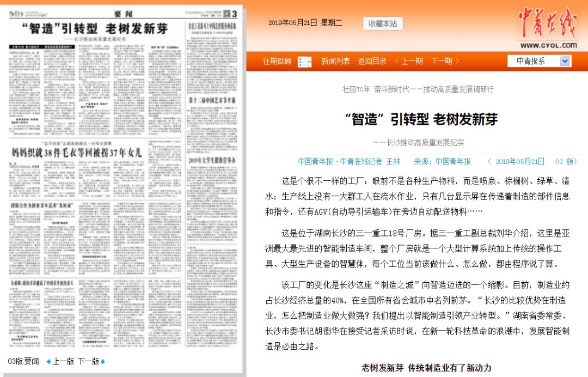Click the section heading 老树发新芽 传统制造业有了新动力
The image size is (588, 377).
click(x=426, y=368)
